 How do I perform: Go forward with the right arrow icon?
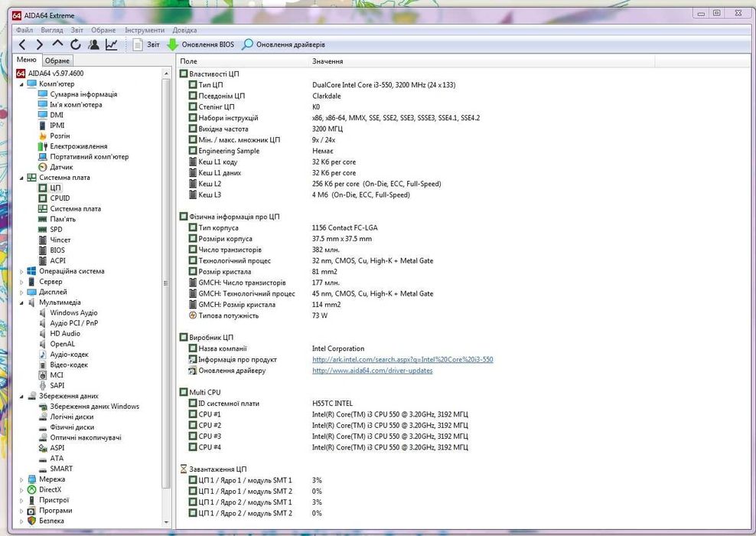pos(40,45)
